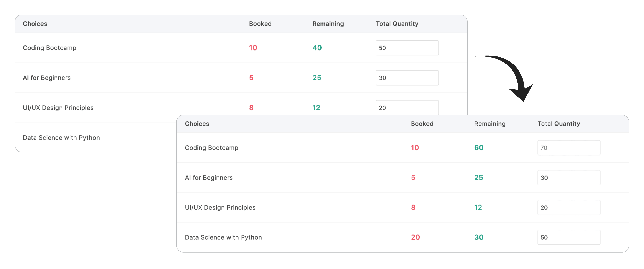Click the booked value 20 for Data Science
The height and width of the screenshot is (269, 644).
click(x=415, y=237)
